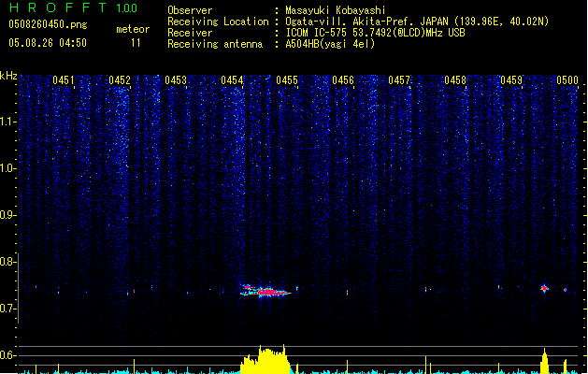
Task: Click the HROFFT 1.0.0 title text
Action: click(74, 7)
